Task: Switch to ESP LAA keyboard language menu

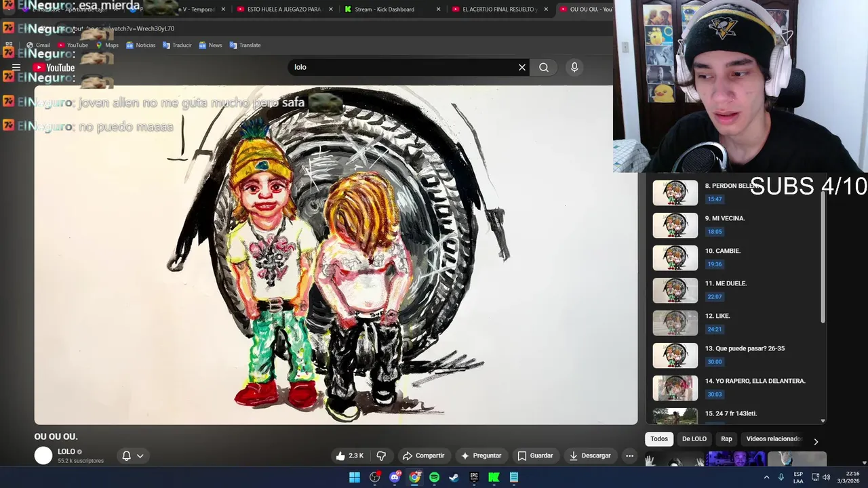Action: (x=798, y=477)
